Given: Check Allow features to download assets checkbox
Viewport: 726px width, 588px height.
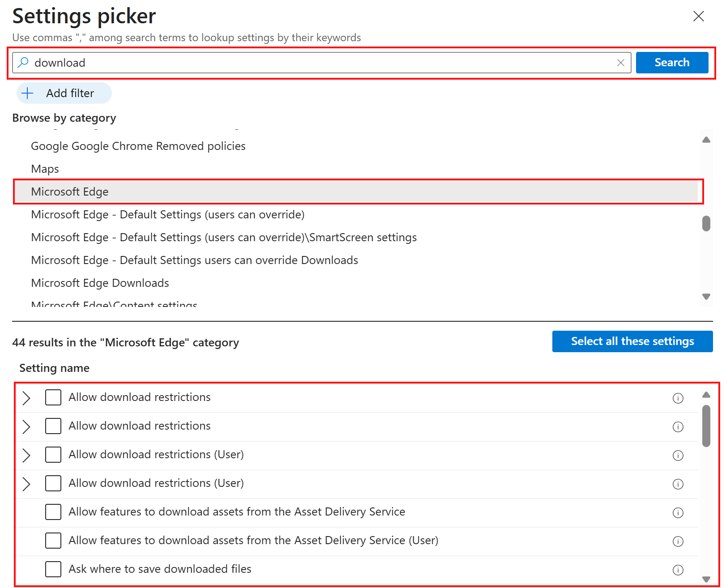Looking at the screenshot, I should click(53, 512).
